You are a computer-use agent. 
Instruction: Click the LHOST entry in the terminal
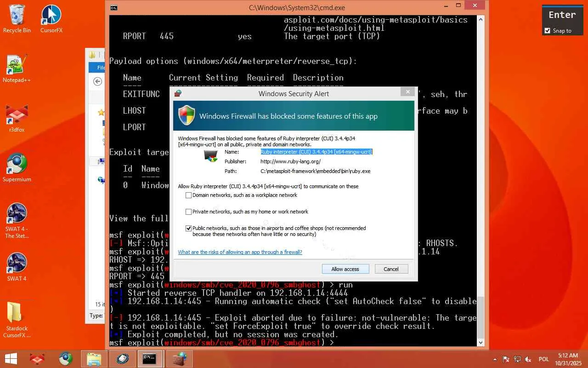click(x=134, y=110)
